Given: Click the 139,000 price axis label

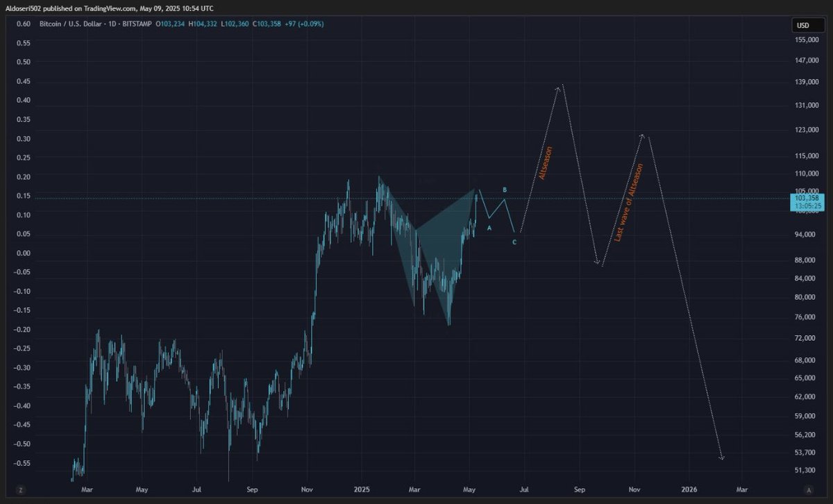Looking at the screenshot, I should coord(806,83).
